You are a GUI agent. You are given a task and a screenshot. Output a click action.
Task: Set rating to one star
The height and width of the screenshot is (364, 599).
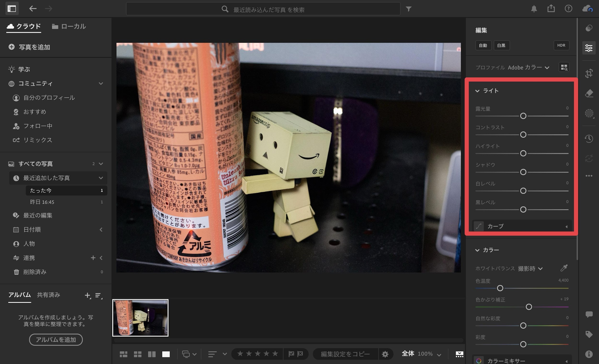(x=240, y=353)
